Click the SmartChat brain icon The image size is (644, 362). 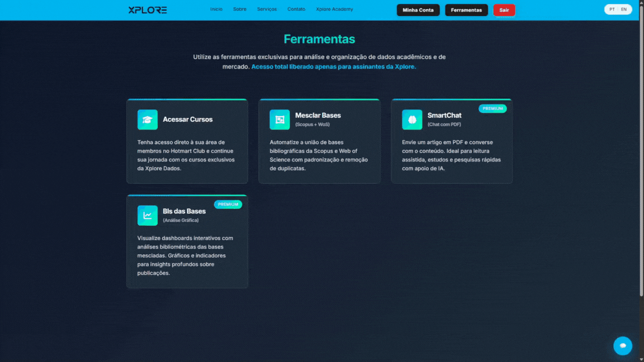tap(412, 120)
